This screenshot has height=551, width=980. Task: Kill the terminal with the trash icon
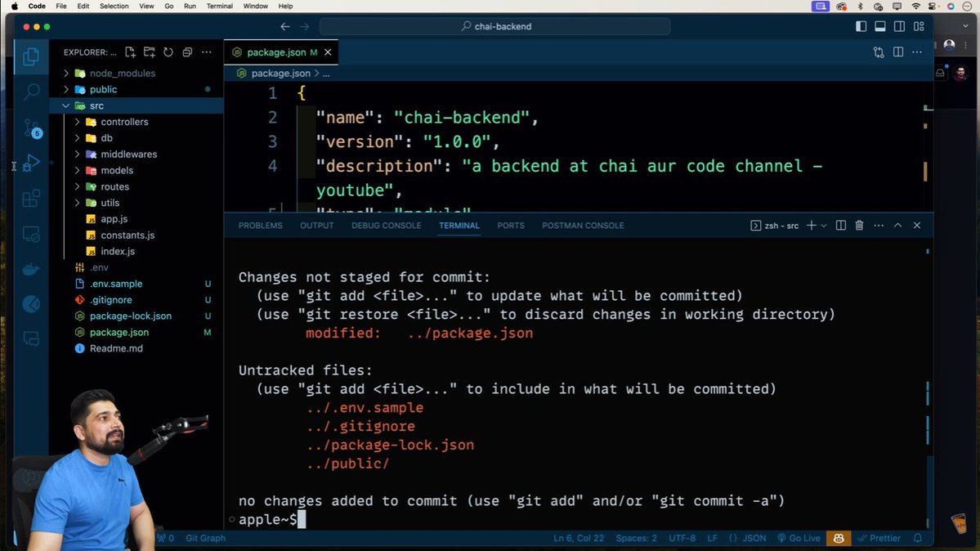tap(859, 225)
